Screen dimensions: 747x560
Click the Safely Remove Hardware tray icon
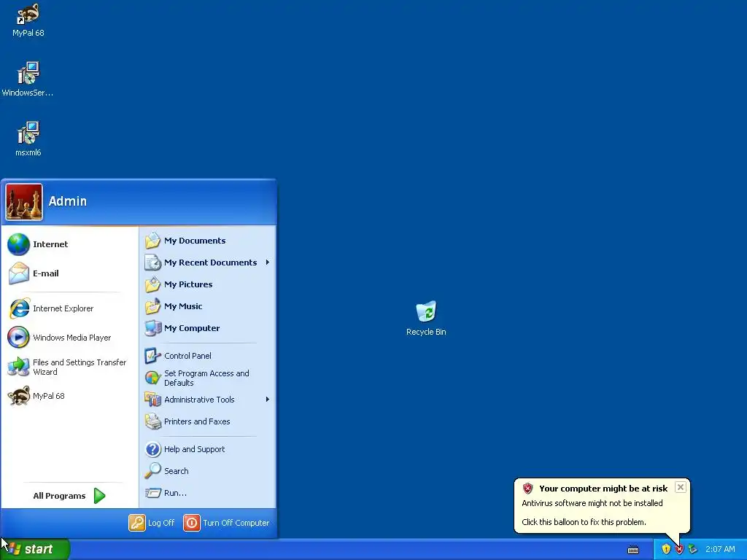693,550
